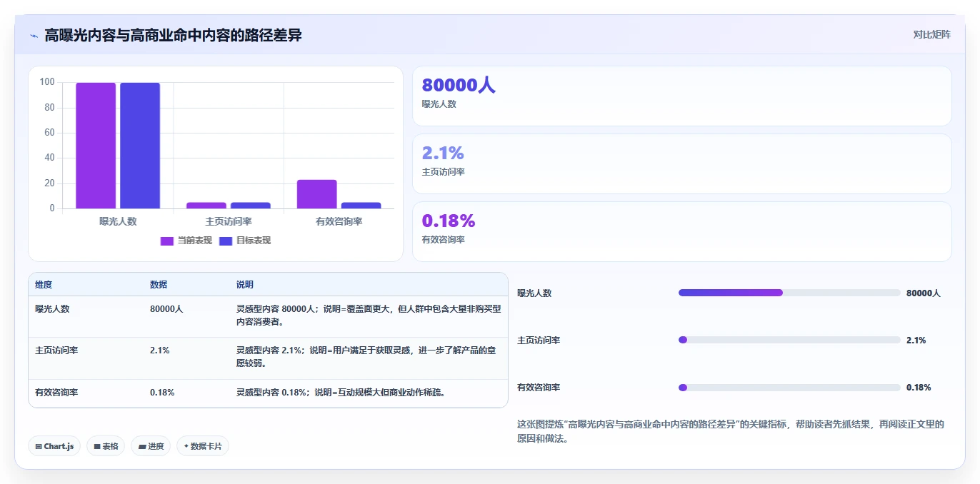Viewport: 980px width, 484px height.
Task: Click the 曝光人数 progress bar
Action: coord(789,293)
